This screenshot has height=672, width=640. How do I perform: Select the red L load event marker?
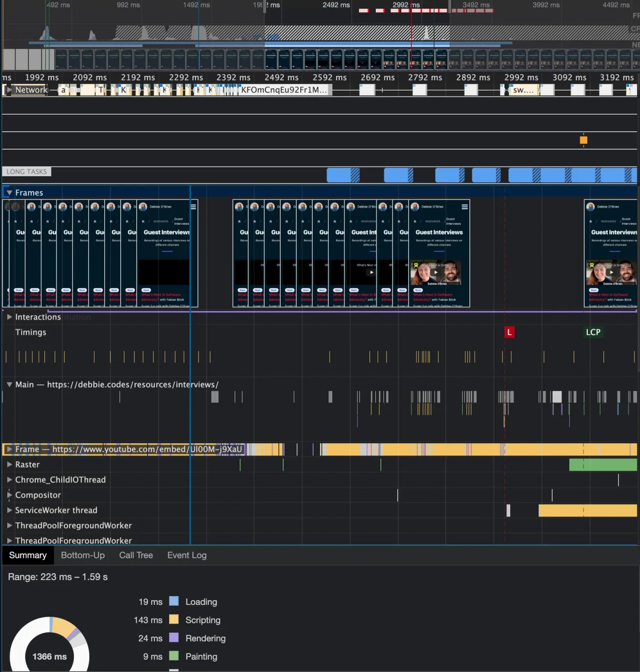pyautogui.click(x=509, y=332)
